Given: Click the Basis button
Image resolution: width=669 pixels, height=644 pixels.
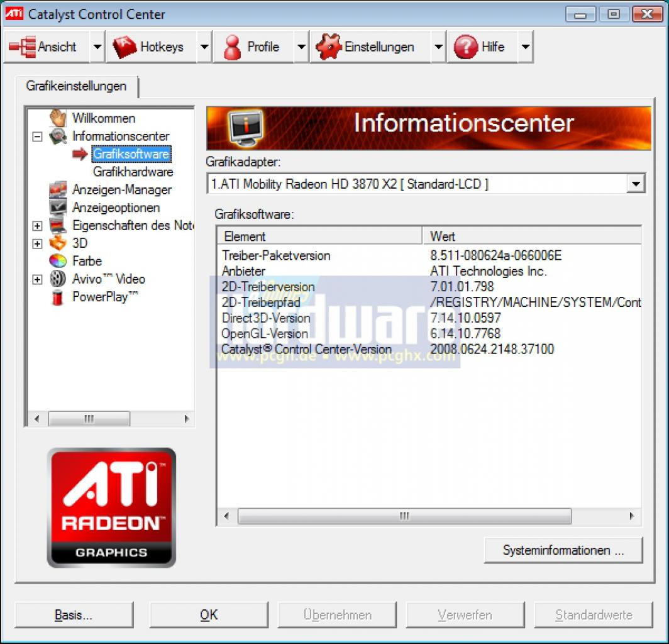Looking at the screenshot, I should point(74,614).
